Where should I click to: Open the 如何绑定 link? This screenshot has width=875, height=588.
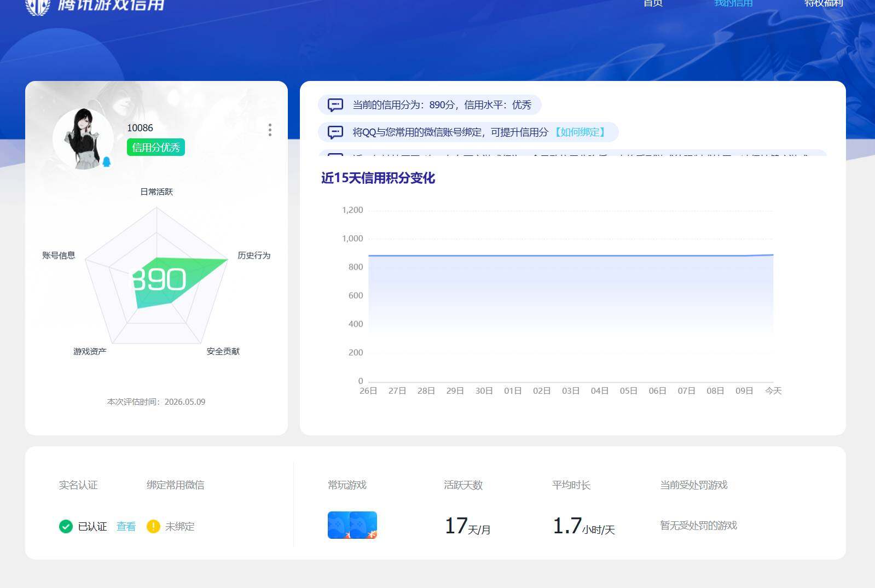[580, 132]
